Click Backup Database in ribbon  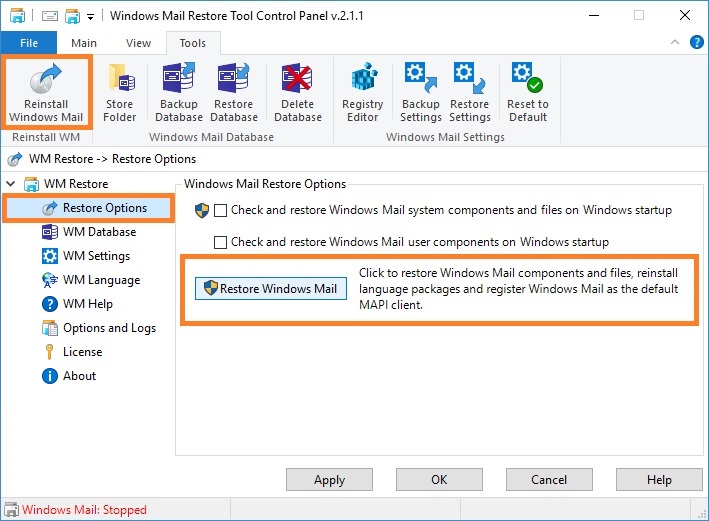click(x=179, y=92)
